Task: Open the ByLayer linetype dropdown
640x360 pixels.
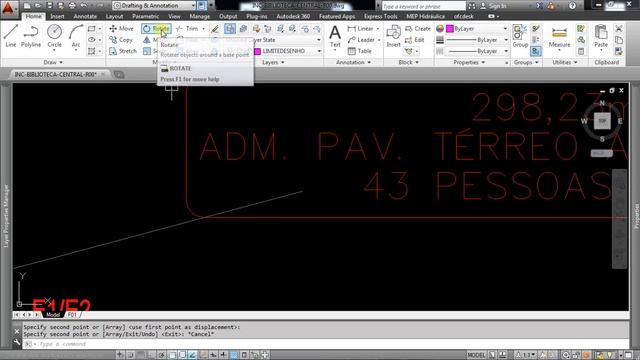Action: pyautogui.click(x=477, y=51)
